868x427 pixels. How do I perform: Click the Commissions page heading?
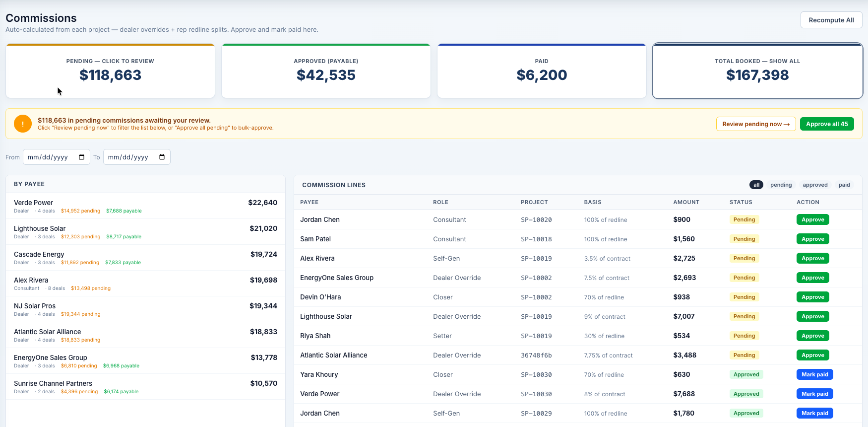[x=41, y=18]
